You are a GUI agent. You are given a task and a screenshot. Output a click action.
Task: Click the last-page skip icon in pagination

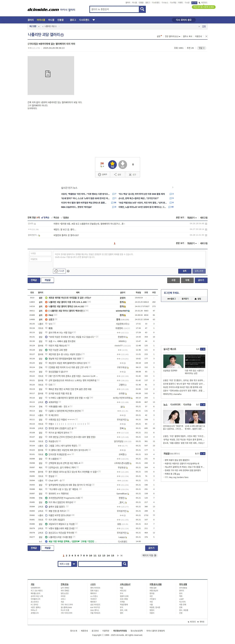coord(121,556)
